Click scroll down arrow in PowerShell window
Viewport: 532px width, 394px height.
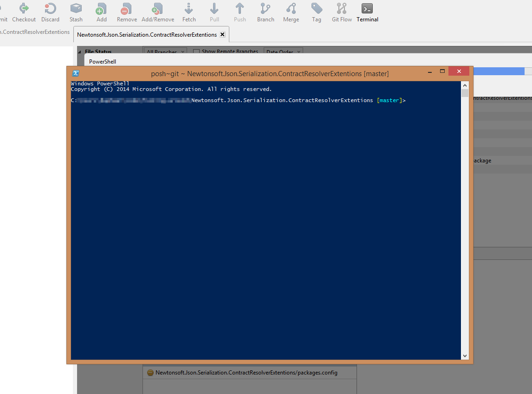(465, 355)
